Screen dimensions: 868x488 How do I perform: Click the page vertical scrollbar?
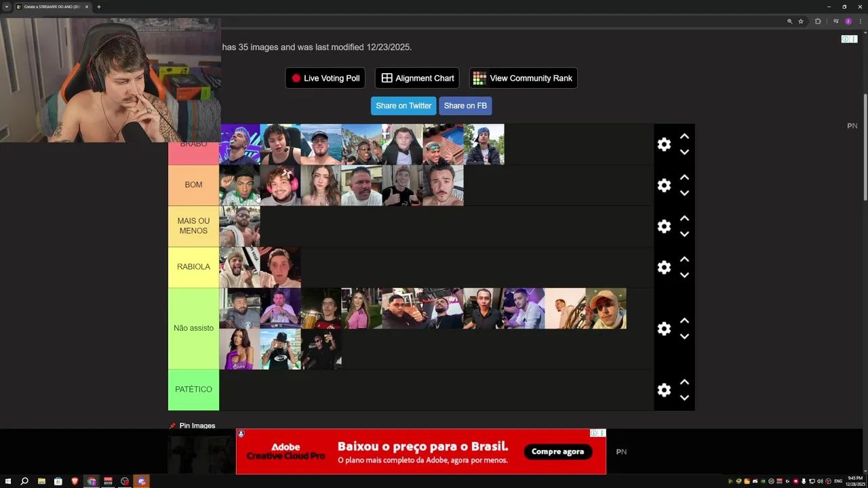pyautogui.click(x=865, y=146)
